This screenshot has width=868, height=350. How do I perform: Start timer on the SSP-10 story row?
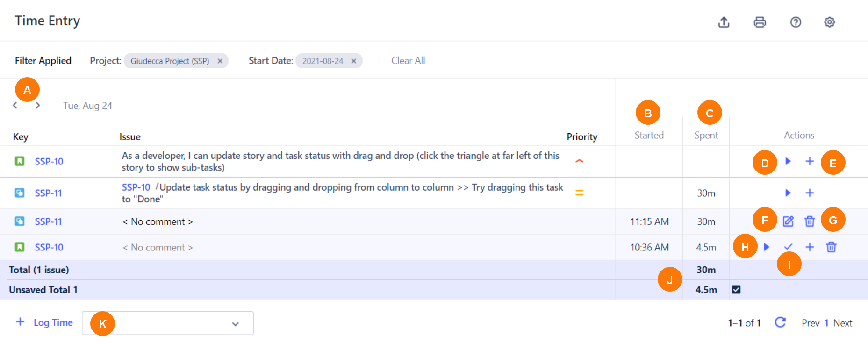(x=788, y=161)
